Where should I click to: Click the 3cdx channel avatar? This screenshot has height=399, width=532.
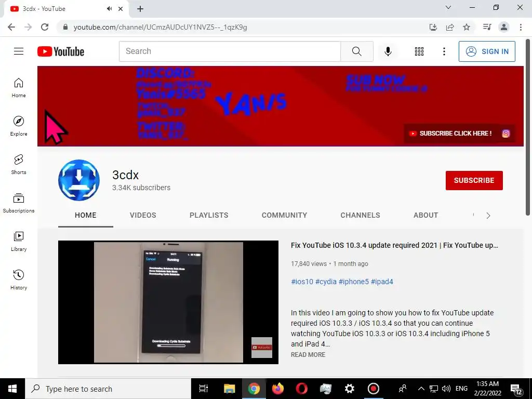point(79,180)
